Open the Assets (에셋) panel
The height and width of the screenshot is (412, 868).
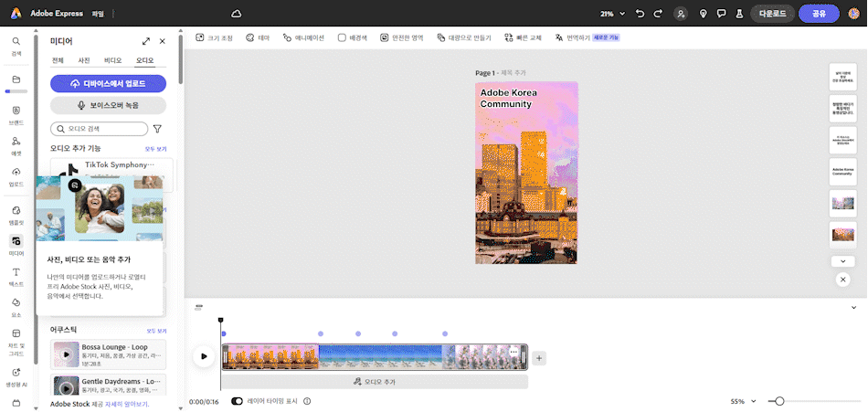(16, 146)
